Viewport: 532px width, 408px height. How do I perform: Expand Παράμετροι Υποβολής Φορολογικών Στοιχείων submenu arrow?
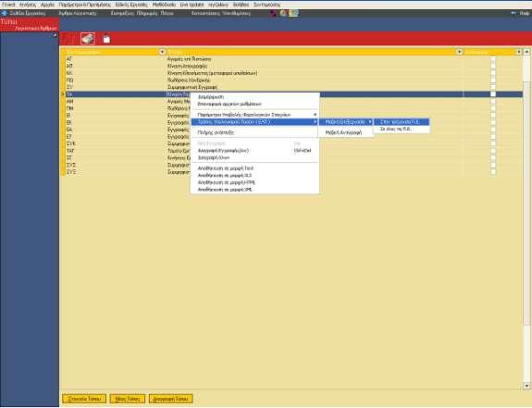(315, 115)
